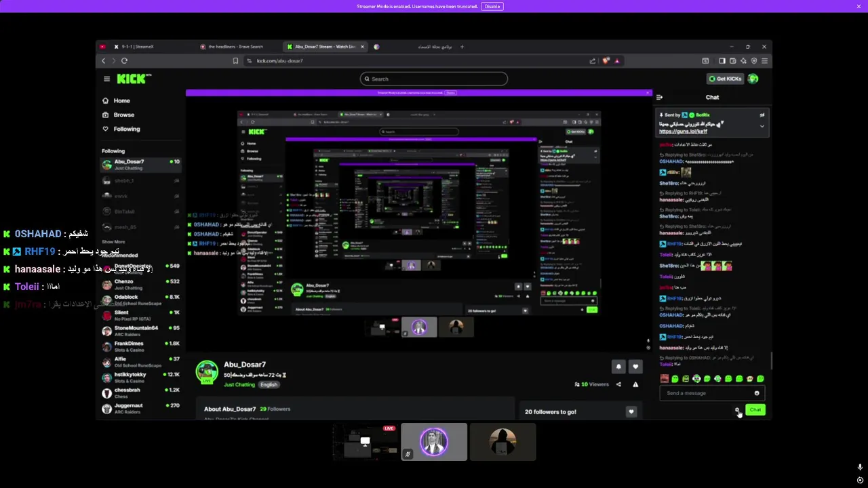Bookmark this page in the address bar

tap(235, 61)
